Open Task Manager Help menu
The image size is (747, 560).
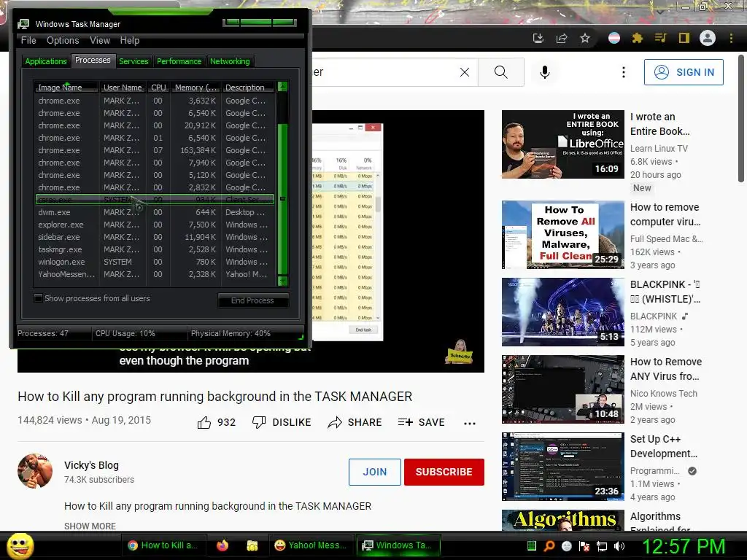(130, 41)
